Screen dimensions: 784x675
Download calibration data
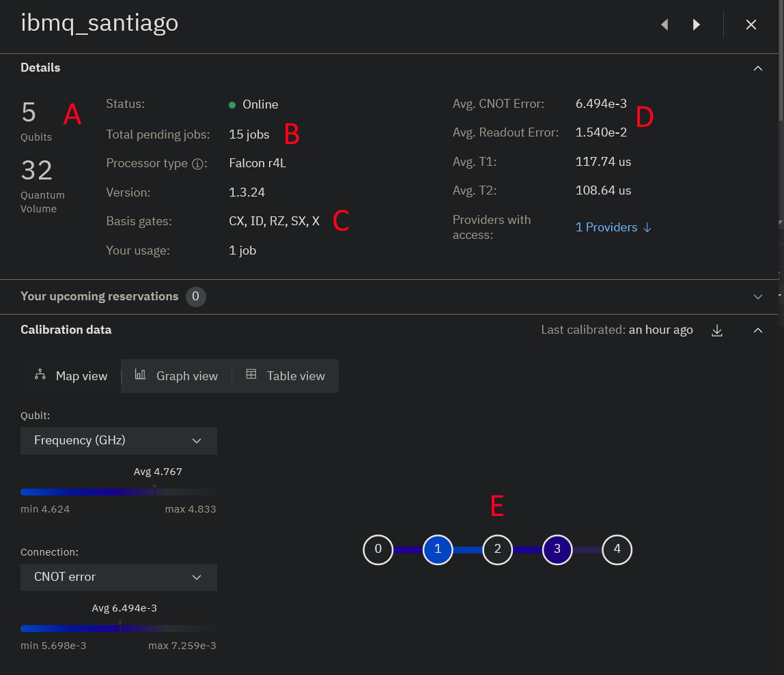[716, 330]
